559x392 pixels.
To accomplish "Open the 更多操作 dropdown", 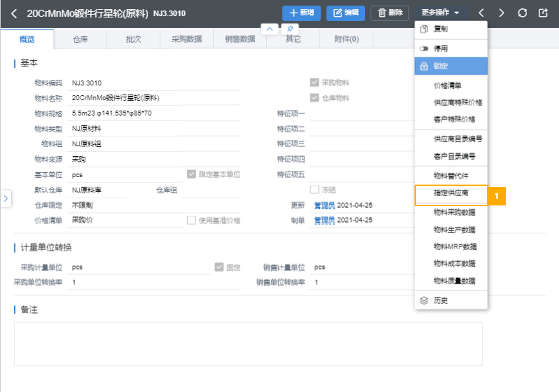I will tap(440, 13).
